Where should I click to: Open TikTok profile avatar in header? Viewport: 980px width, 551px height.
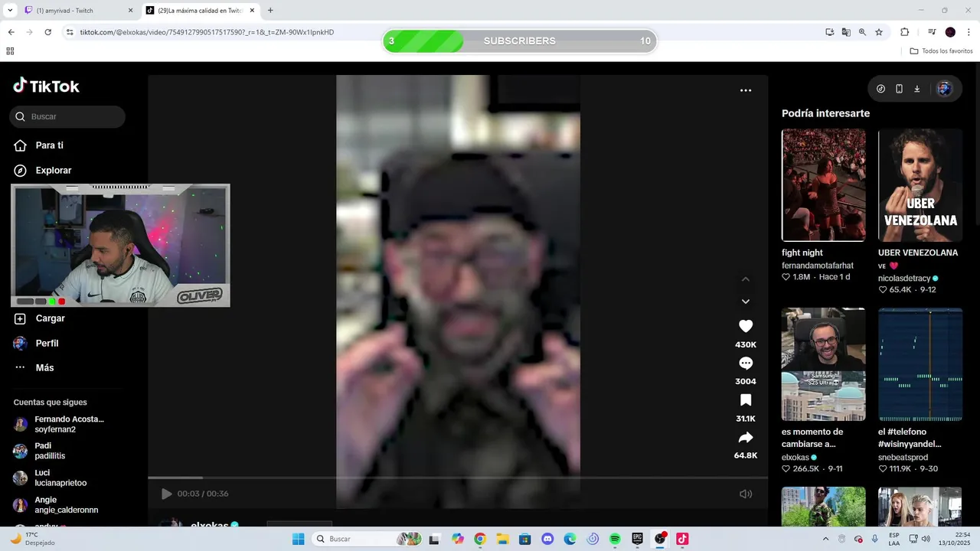944,89
